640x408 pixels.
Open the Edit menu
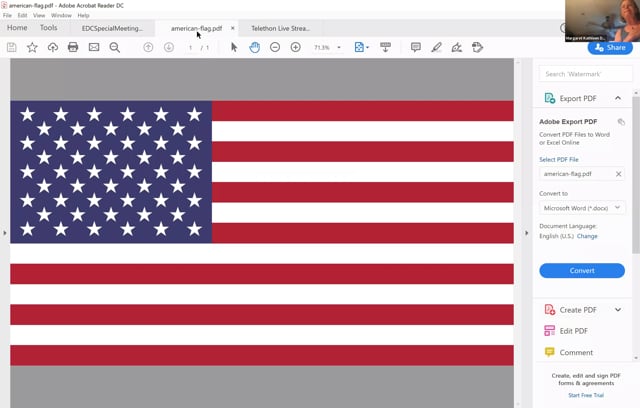22,16
